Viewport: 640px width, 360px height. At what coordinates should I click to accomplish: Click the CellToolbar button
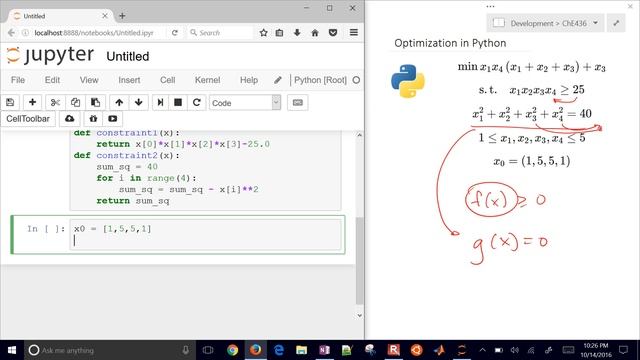click(x=28, y=119)
